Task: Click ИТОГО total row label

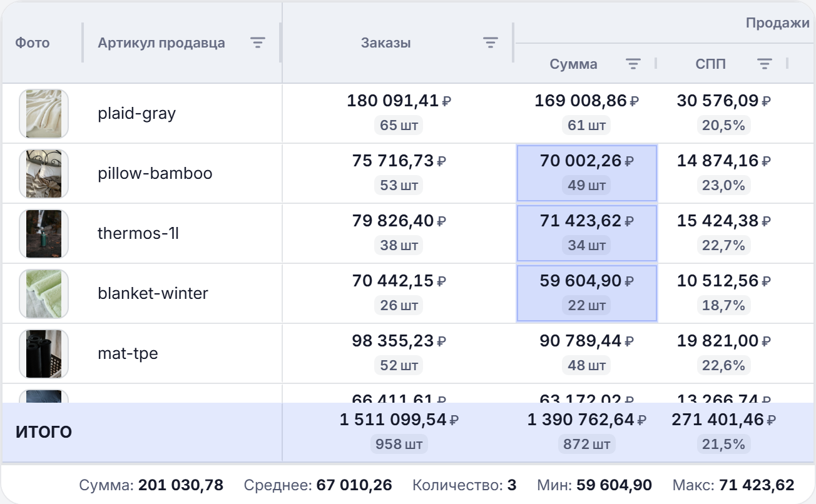Action: tap(44, 432)
